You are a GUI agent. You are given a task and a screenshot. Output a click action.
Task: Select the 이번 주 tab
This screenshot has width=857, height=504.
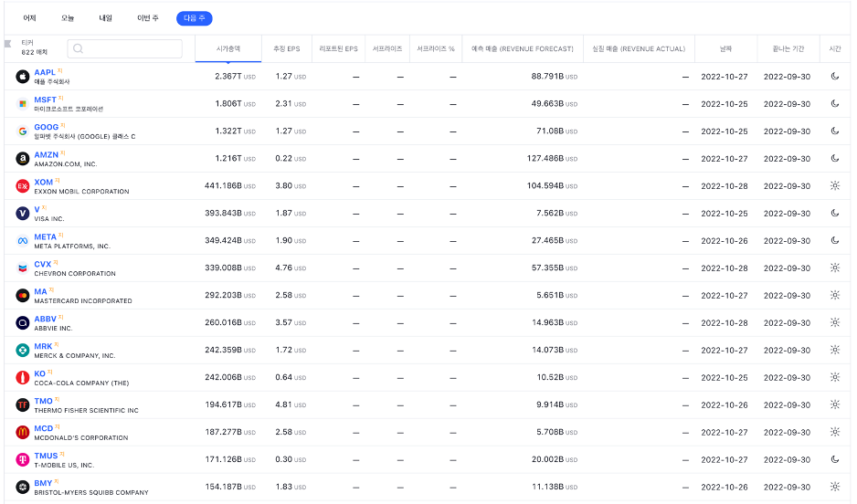[x=148, y=18]
